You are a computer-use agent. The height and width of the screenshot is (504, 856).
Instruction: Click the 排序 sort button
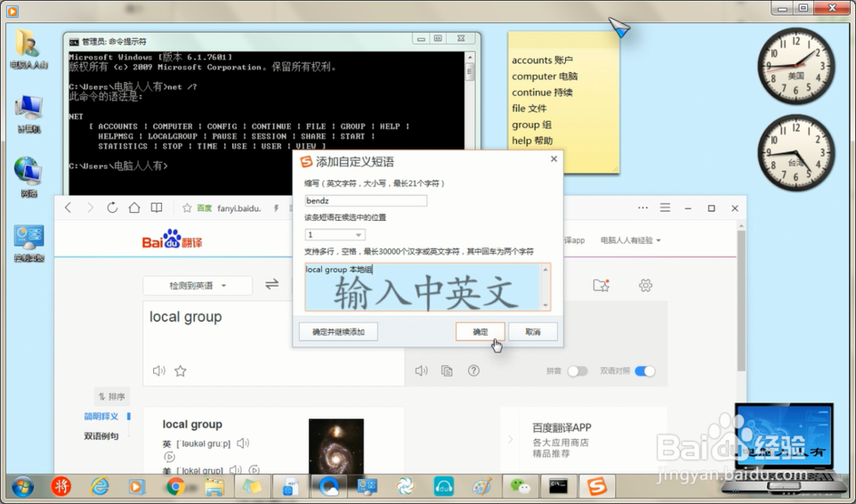pyautogui.click(x=112, y=396)
